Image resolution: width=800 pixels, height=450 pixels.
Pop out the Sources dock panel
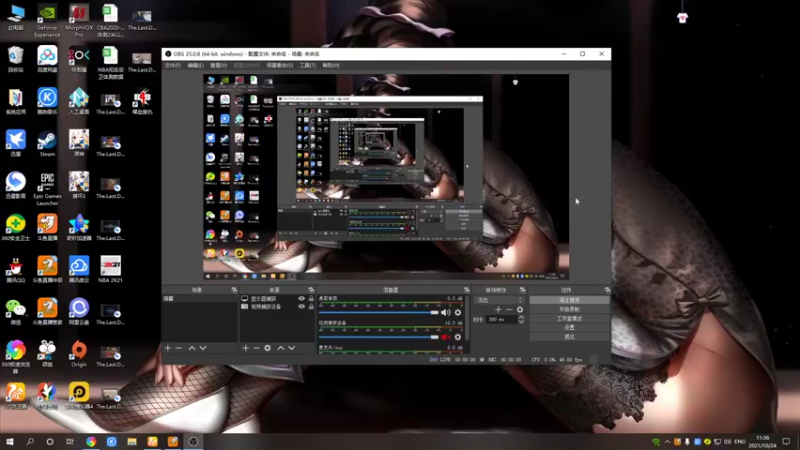click(x=311, y=290)
